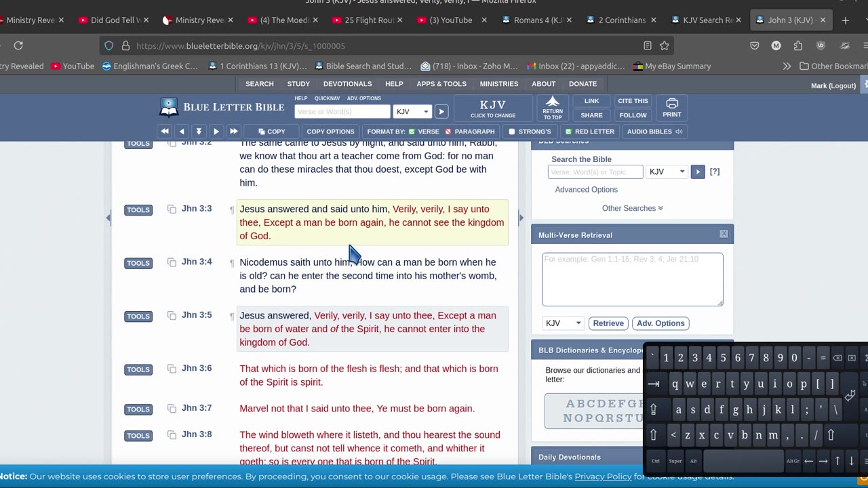The width and height of the screenshot is (868, 488).
Task: Click the search help [?] icon
Action: tap(715, 172)
